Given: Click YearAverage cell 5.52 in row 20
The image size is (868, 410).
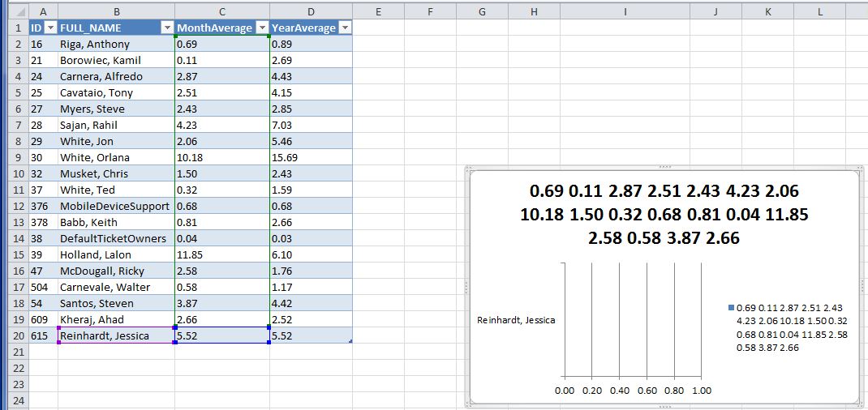Looking at the screenshot, I should click(312, 335).
